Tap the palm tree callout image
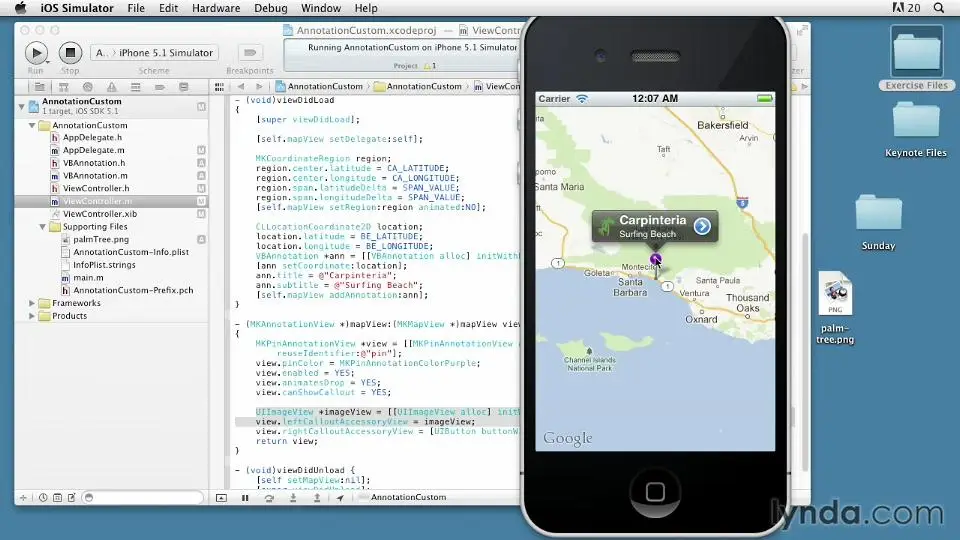The image size is (960, 540). (x=606, y=227)
